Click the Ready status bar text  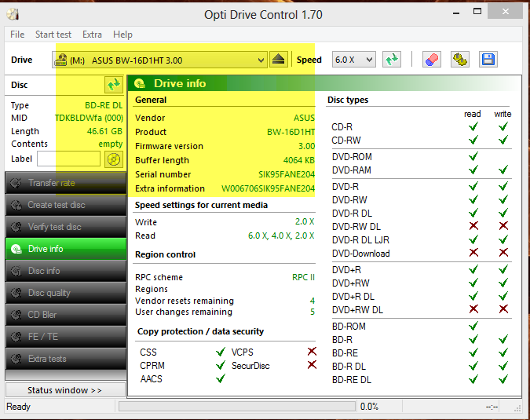[x=18, y=407]
